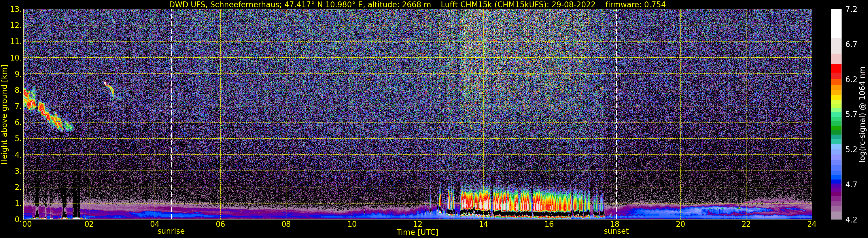Image resolution: width=868 pixels, height=238 pixels.
Task: Click the white dashed sunset marker line
Action: coord(616,114)
